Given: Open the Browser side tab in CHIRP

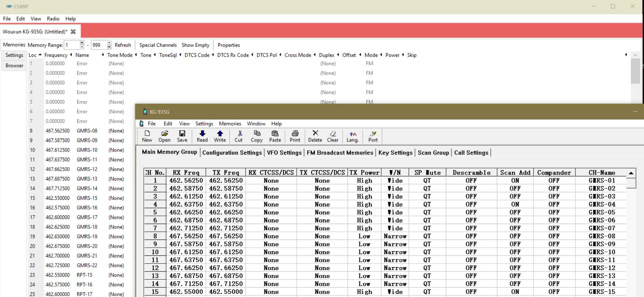Looking at the screenshot, I should point(14,65).
